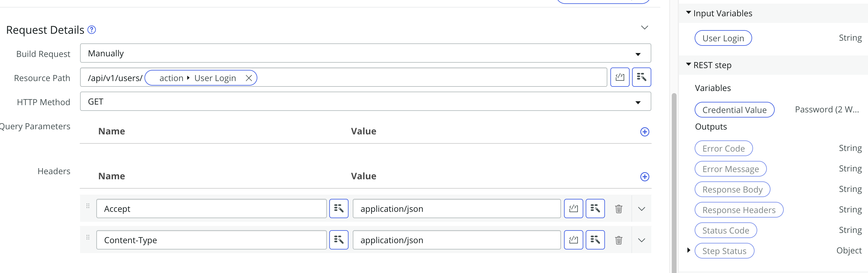Open data pill picker for Content-Type value
The height and width of the screenshot is (273, 868).
pos(595,240)
